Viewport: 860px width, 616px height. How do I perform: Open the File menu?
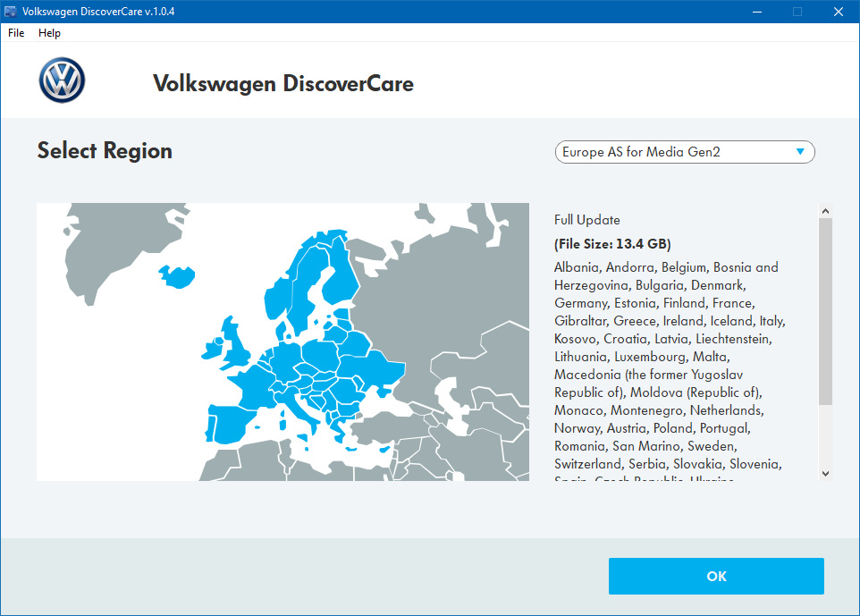pyautogui.click(x=16, y=33)
